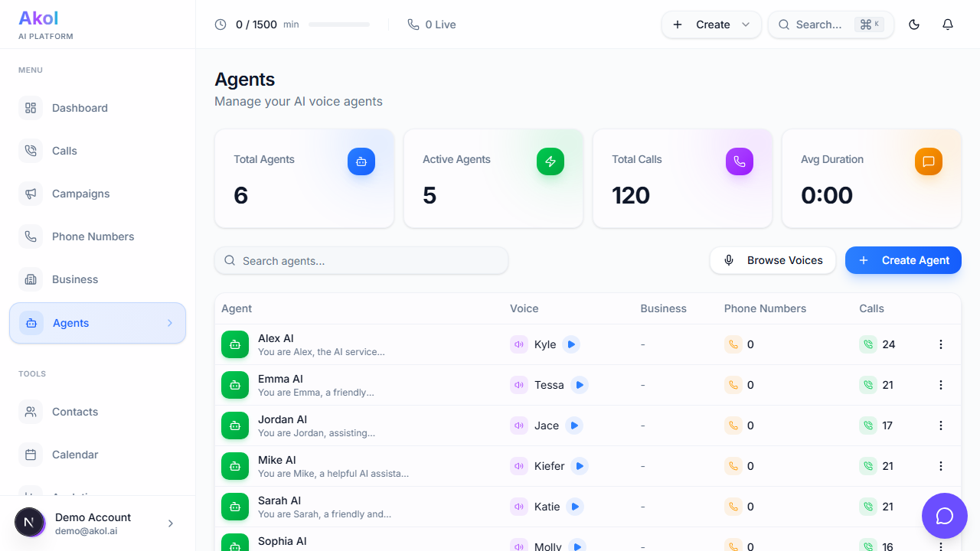Open options menu for Alex AI
Image resolution: width=980 pixels, height=551 pixels.
click(x=941, y=344)
